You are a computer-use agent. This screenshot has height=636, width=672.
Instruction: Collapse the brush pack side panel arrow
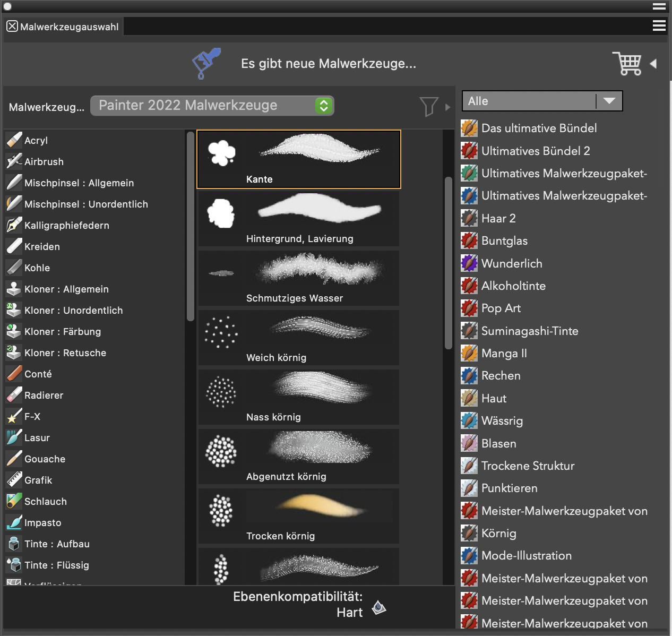point(653,64)
